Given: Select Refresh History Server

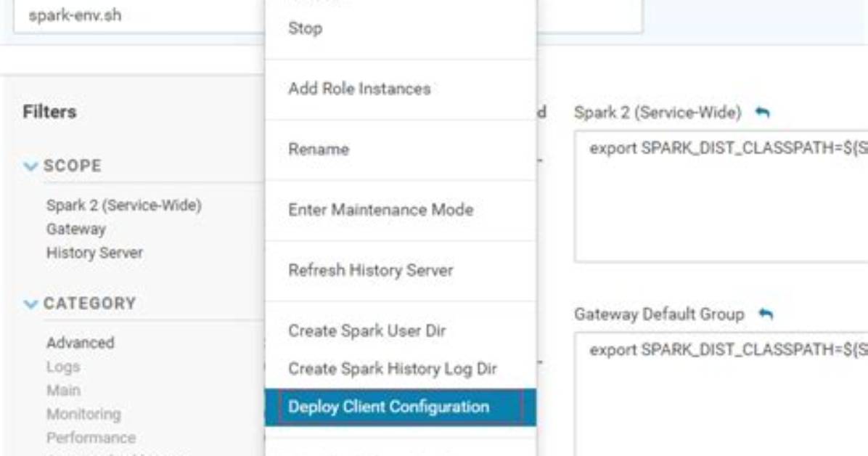Looking at the screenshot, I should tap(400, 270).
